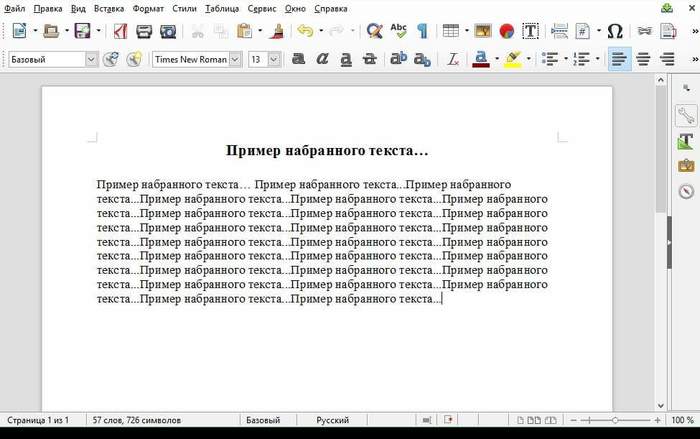The width and height of the screenshot is (700, 439).
Task: Open the Вставка menu
Action: (x=109, y=8)
